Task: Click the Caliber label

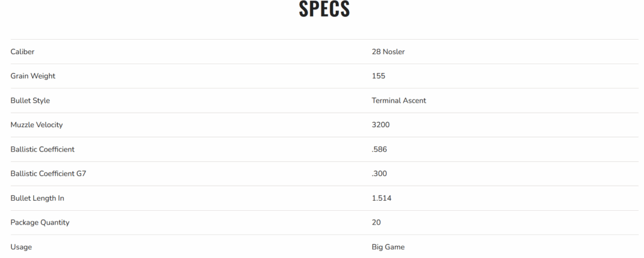Action: tap(22, 52)
